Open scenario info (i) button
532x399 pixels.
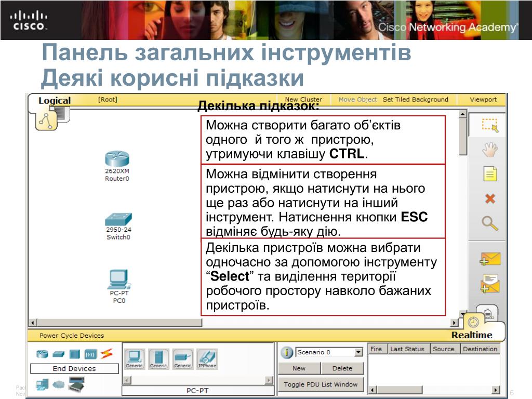287,353
